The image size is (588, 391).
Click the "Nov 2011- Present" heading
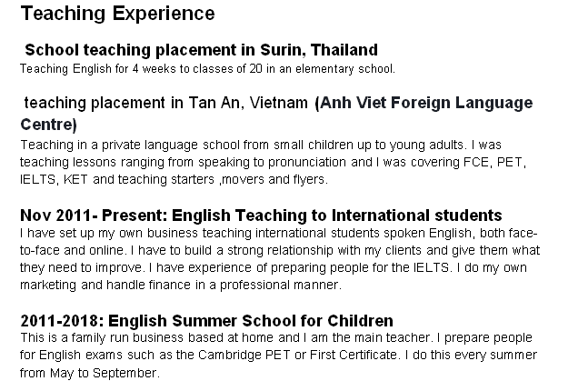pyautogui.click(x=261, y=216)
